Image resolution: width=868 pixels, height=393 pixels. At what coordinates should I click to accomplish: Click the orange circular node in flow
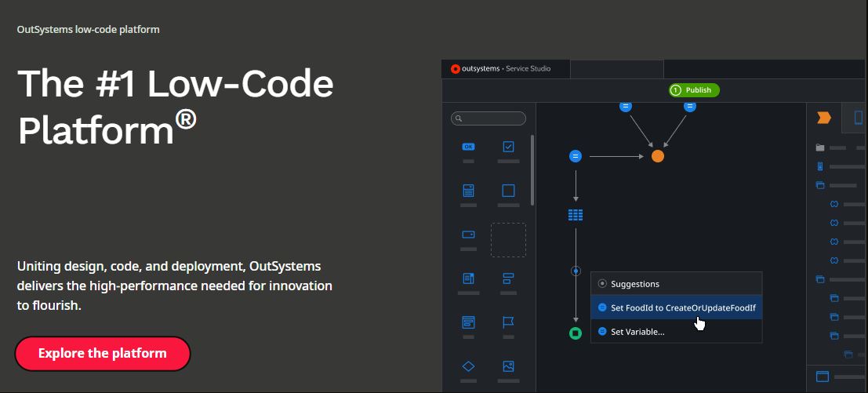658,157
